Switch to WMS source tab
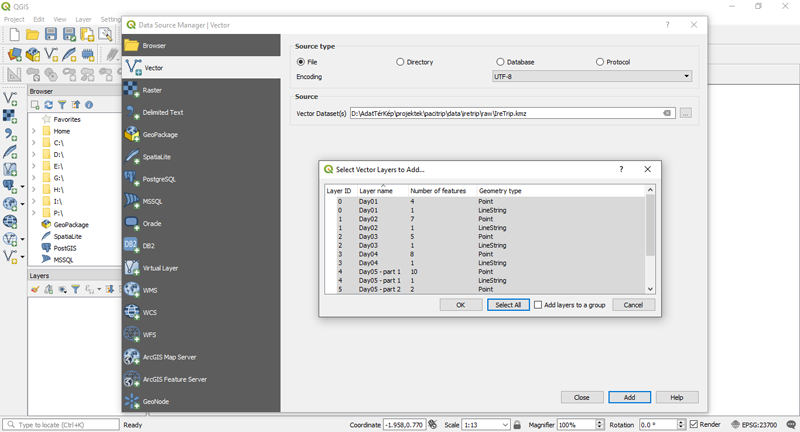The image size is (800, 432). coord(201,290)
